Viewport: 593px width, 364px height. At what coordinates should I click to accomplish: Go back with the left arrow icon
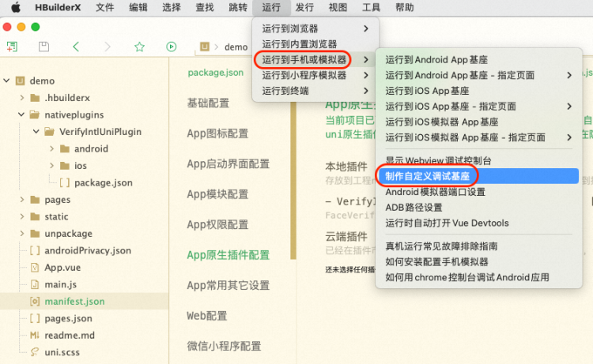[x=76, y=47]
